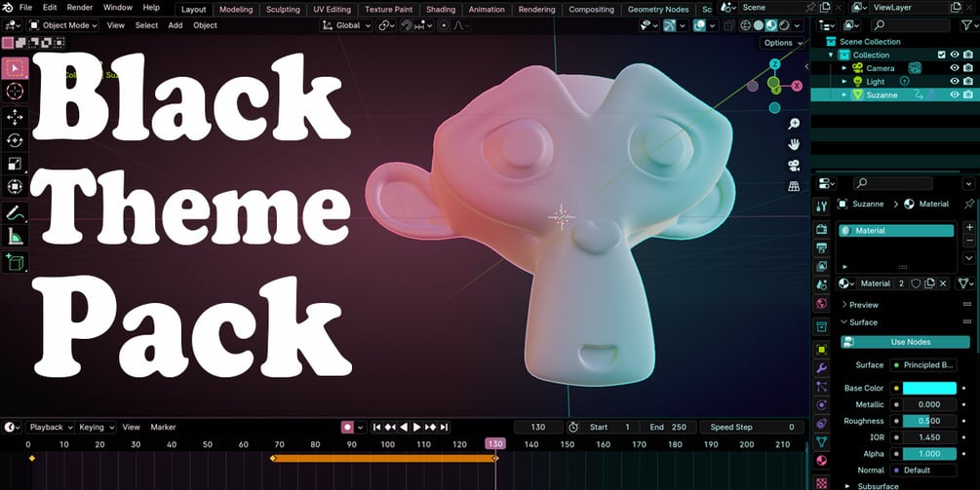The width and height of the screenshot is (980, 490).
Task: Open the viewport Options dropdown
Action: [x=782, y=43]
